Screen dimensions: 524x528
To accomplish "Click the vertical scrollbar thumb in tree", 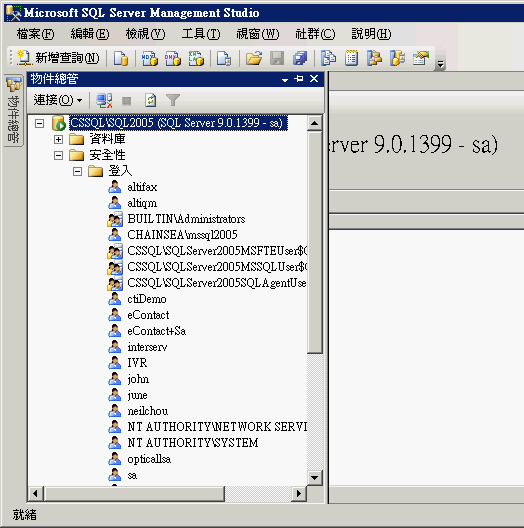I will click(x=315, y=242).
